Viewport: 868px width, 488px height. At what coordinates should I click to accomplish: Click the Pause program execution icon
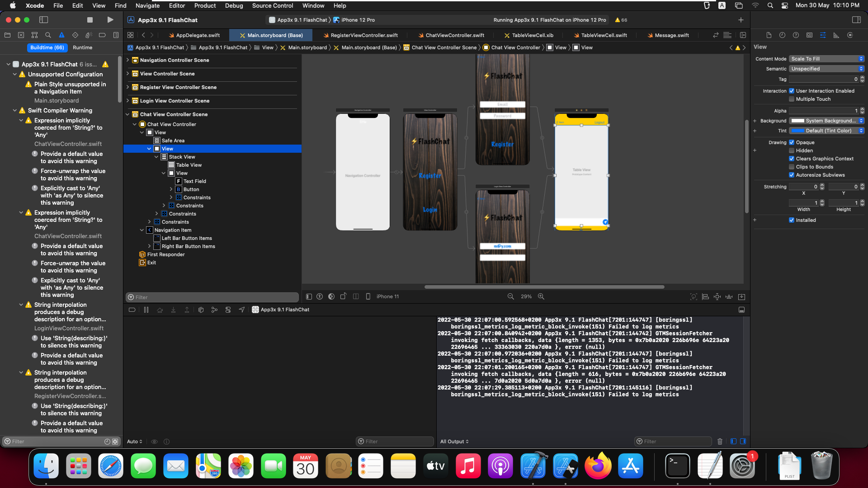146,310
